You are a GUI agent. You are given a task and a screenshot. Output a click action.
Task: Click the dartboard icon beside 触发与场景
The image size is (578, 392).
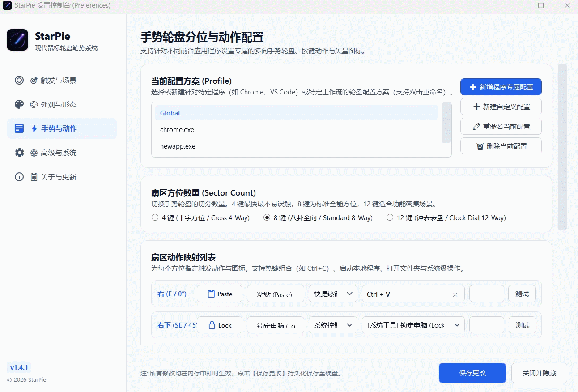(34, 81)
